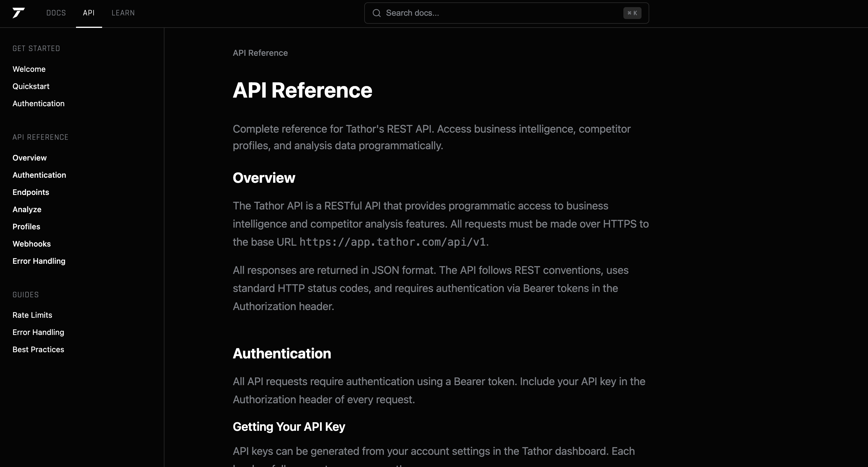868x467 pixels.
Task: Go to Quickstart in sidebar
Action: click(x=31, y=86)
